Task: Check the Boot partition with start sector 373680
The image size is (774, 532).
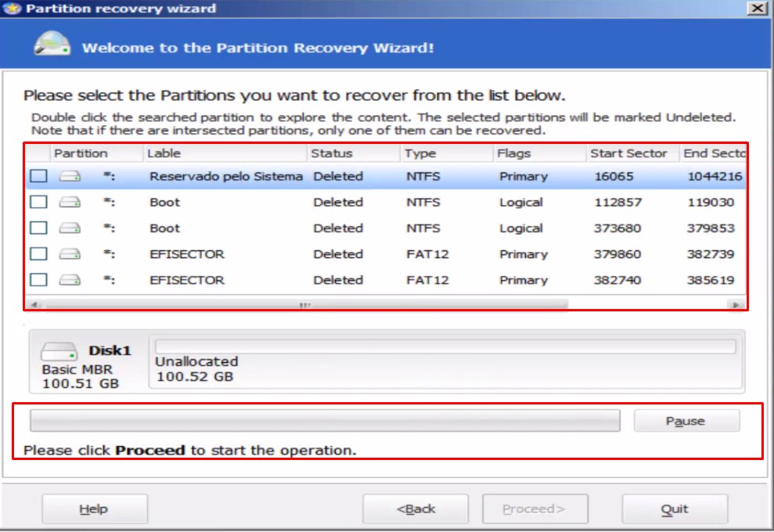Action: [x=38, y=228]
